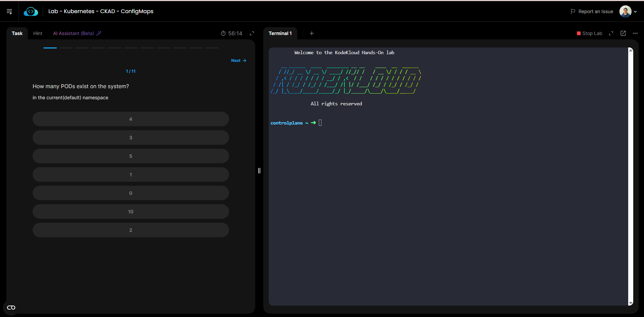Click the panel divider resize handle
The image size is (644, 317).
[x=259, y=171]
